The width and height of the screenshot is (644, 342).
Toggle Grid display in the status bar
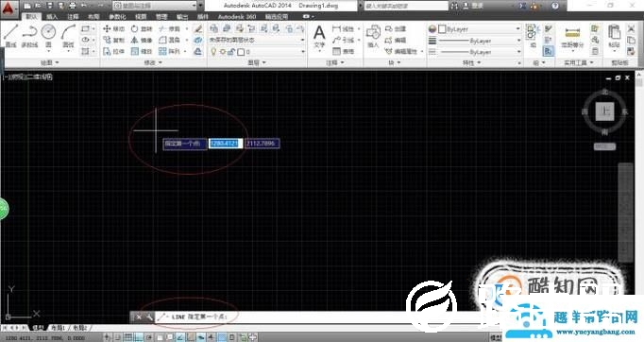(x=128, y=337)
